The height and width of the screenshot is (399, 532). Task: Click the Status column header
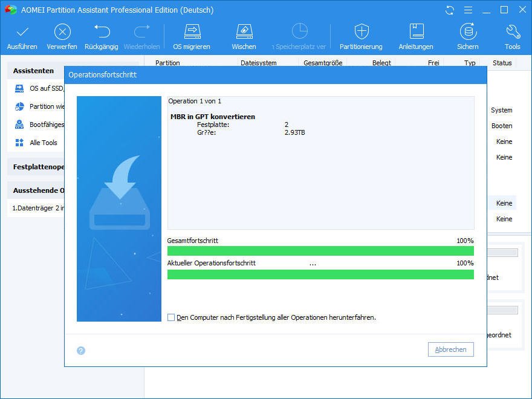click(x=502, y=63)
